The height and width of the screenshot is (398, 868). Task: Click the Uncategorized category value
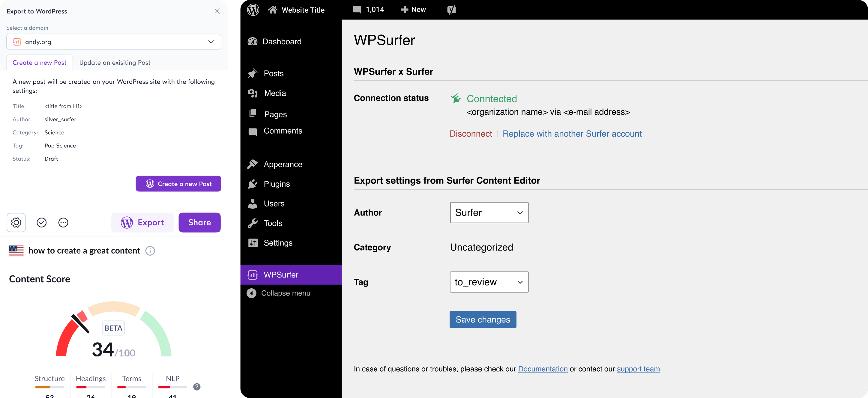point(481,247)
